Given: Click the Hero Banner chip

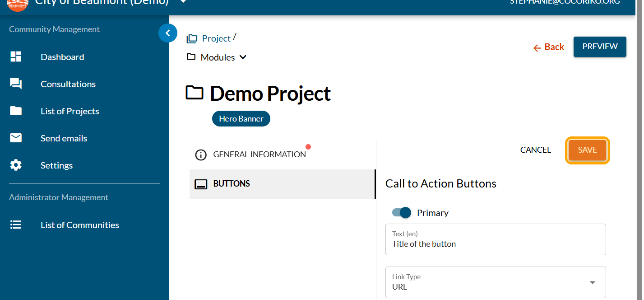Looking at the screenshot, I should 241,119.
